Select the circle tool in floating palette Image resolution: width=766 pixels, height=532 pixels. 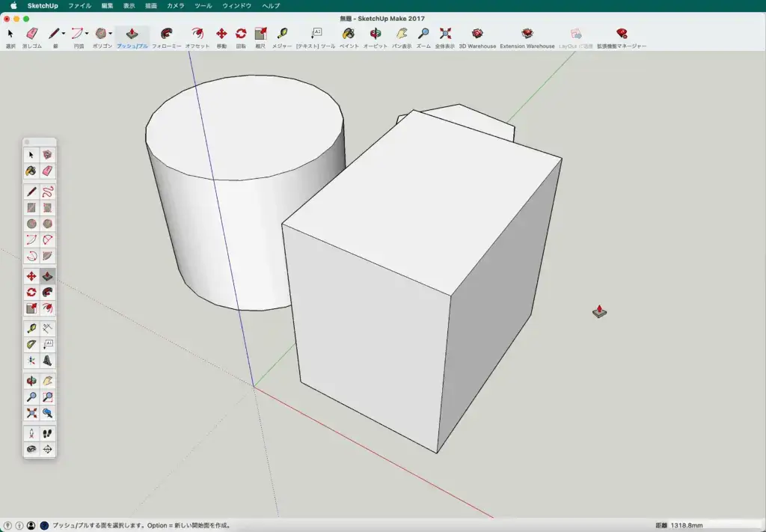31,224
